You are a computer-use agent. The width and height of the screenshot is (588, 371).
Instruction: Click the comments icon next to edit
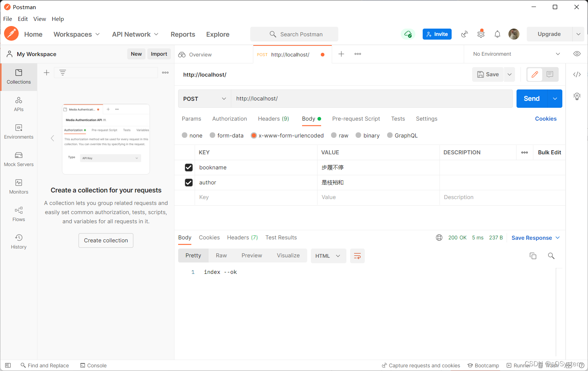(x=550, y=74)
